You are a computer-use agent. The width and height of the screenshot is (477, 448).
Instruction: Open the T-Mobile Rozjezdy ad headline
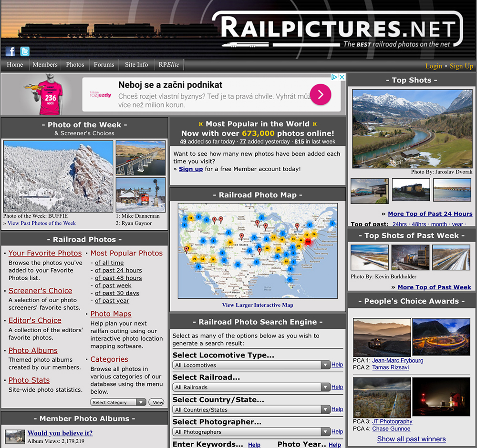click(170, 85)
